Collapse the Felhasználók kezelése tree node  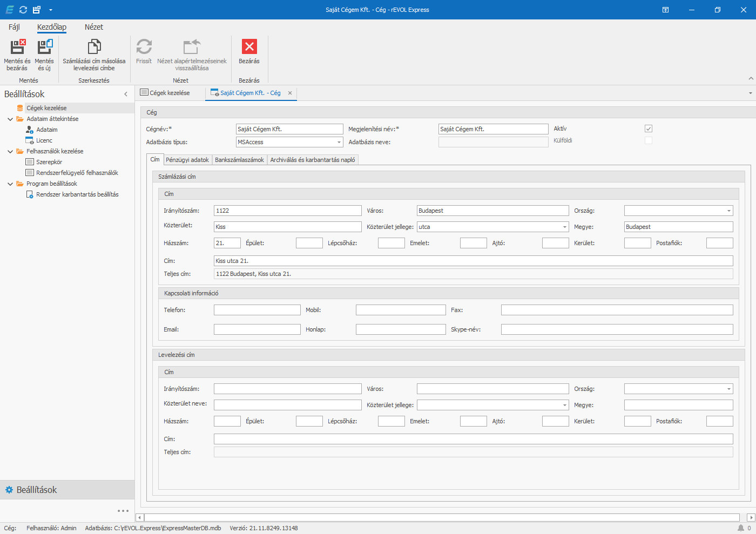(x=10, y=152)
